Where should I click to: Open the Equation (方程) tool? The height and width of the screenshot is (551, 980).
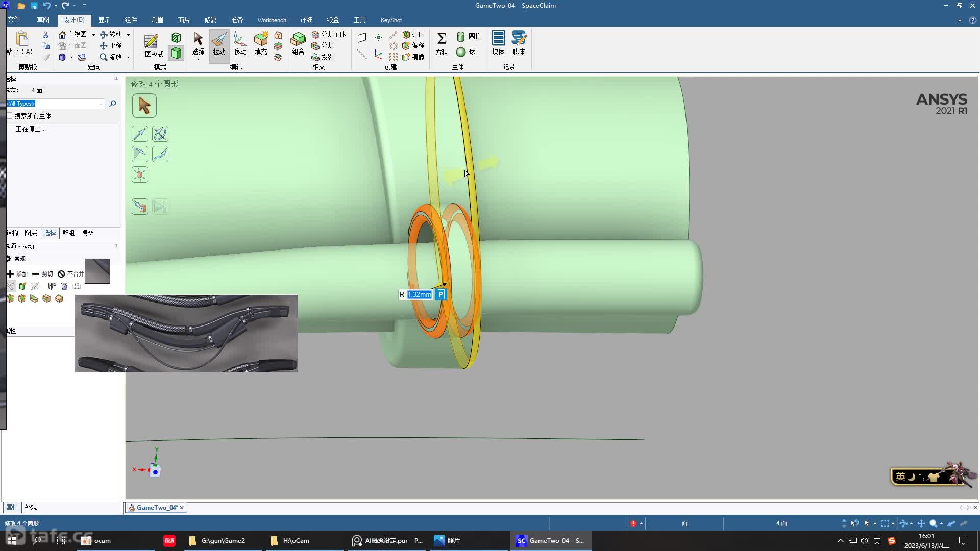click(x=442, y=44)
